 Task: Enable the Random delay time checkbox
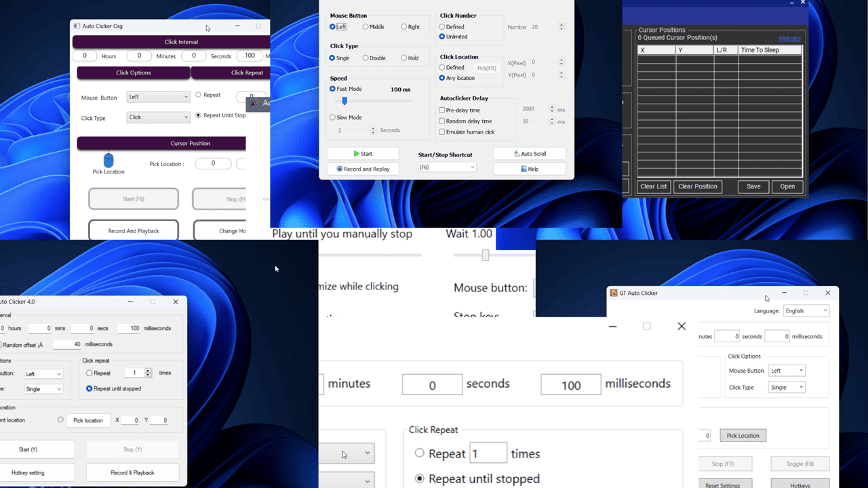[442, 121]
